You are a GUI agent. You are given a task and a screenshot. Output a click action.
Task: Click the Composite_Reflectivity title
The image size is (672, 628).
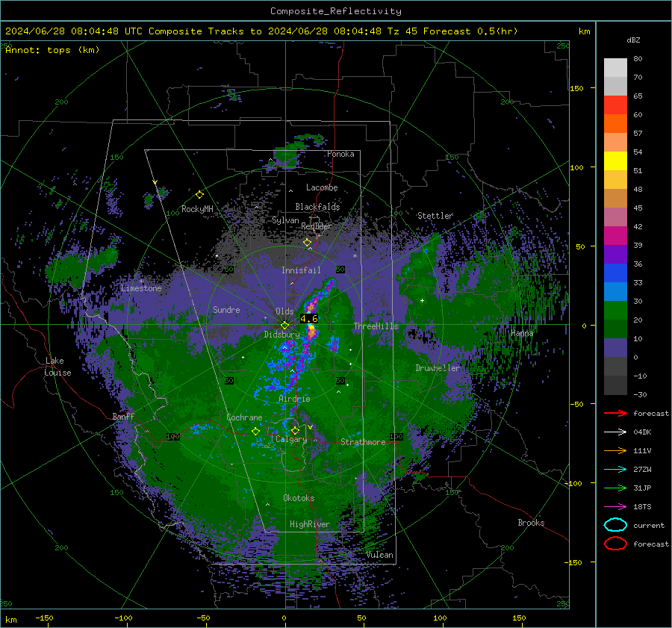click(336, 11)
